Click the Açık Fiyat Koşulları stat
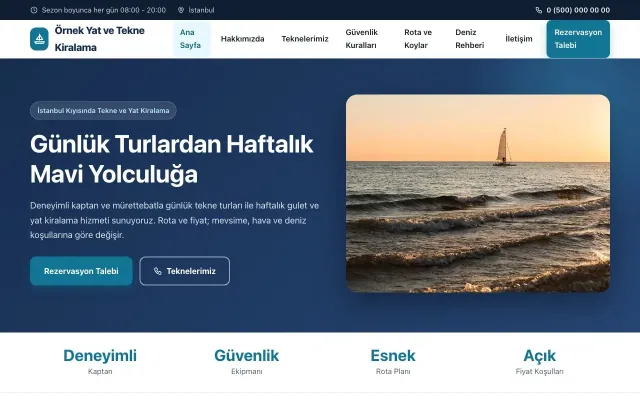640x400 pixels. (x=539, y=361)
